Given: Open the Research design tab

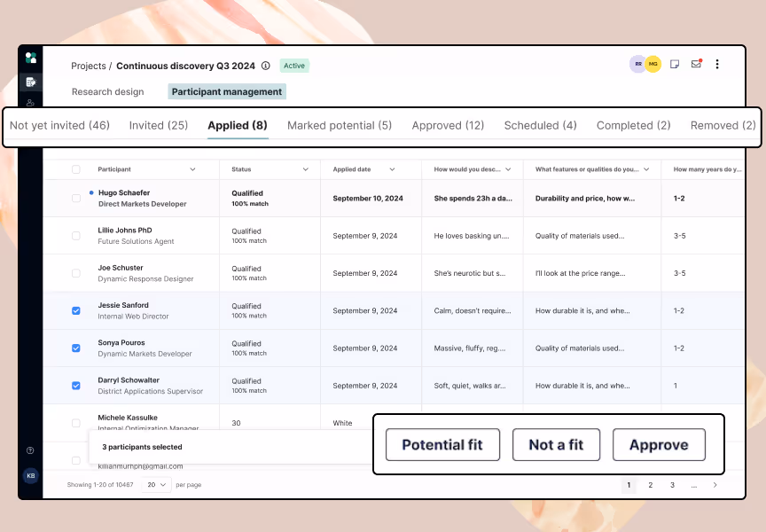Looking at the screenshot, I should click(108, 92).
